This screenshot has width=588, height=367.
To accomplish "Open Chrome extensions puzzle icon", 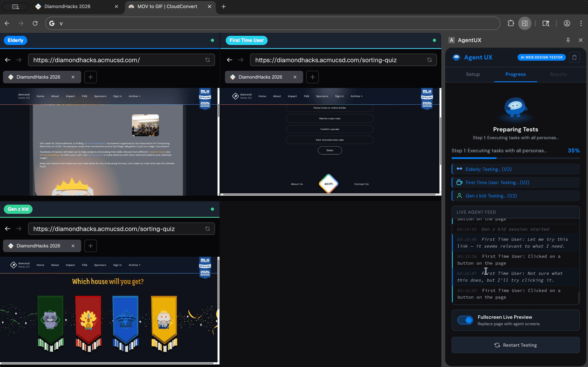I will click(x=511, y=23).
